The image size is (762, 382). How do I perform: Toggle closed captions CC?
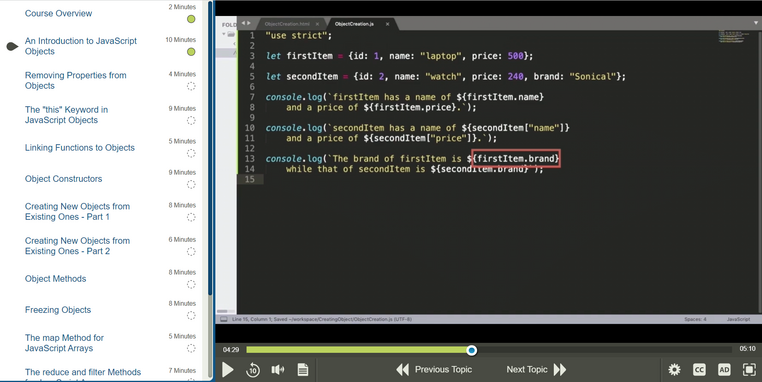point(699,370)
